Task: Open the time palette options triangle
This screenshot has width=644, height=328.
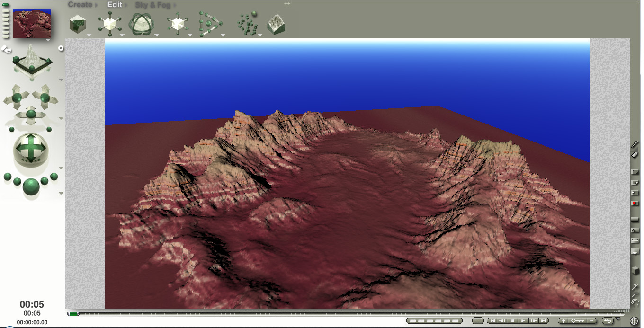Action: point(618,319)
